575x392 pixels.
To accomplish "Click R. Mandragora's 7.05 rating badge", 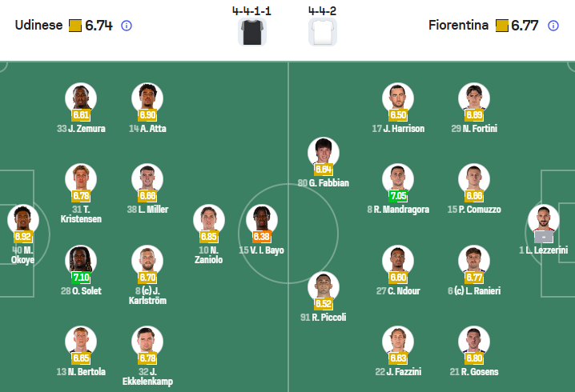I will [x=398, y=196].
